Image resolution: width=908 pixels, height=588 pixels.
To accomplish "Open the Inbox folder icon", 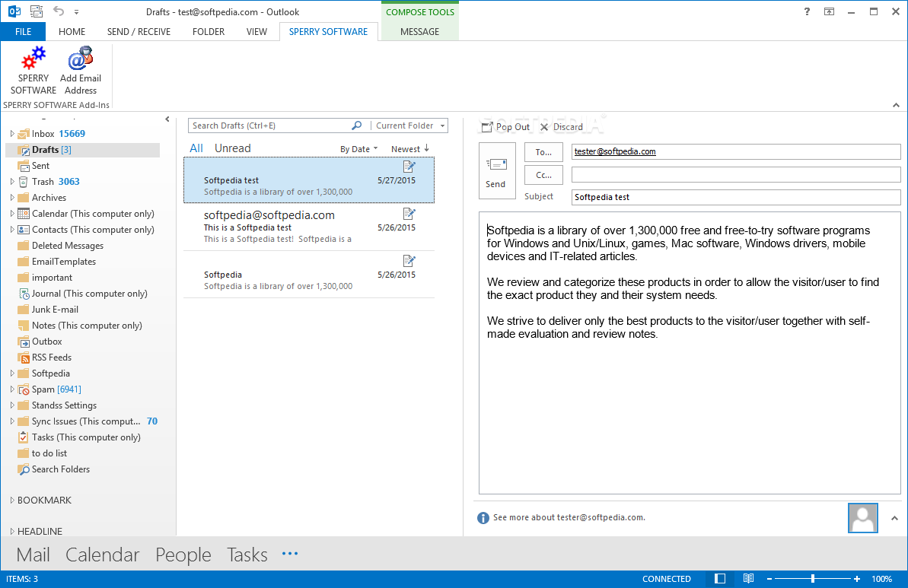I will click(x=24, y=134).
